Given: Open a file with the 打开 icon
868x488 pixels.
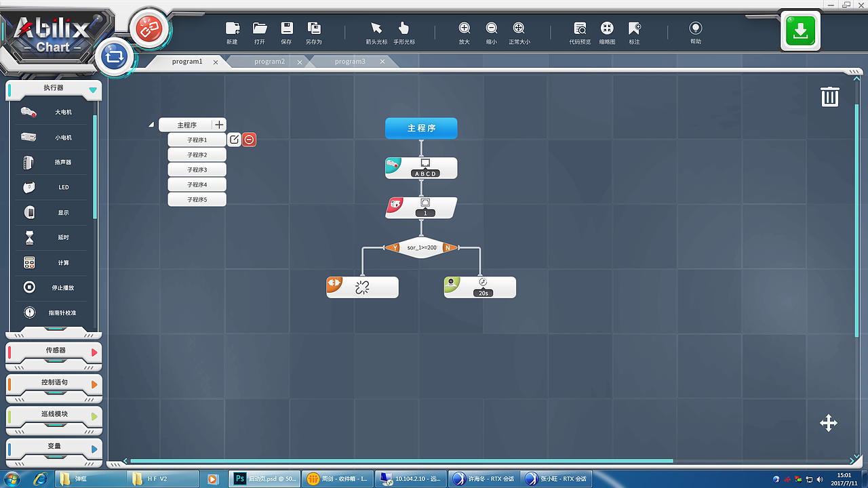Looking at the screenshot, I should pyautogui.click(x=260, y=28).
